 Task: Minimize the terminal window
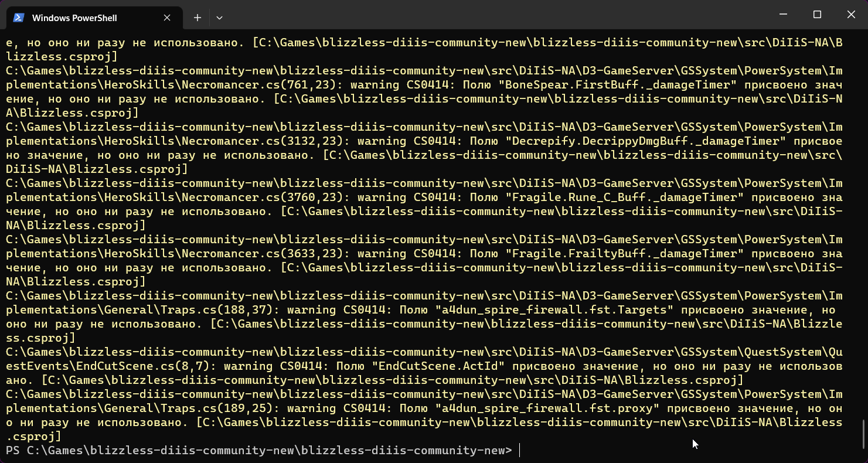783,14
